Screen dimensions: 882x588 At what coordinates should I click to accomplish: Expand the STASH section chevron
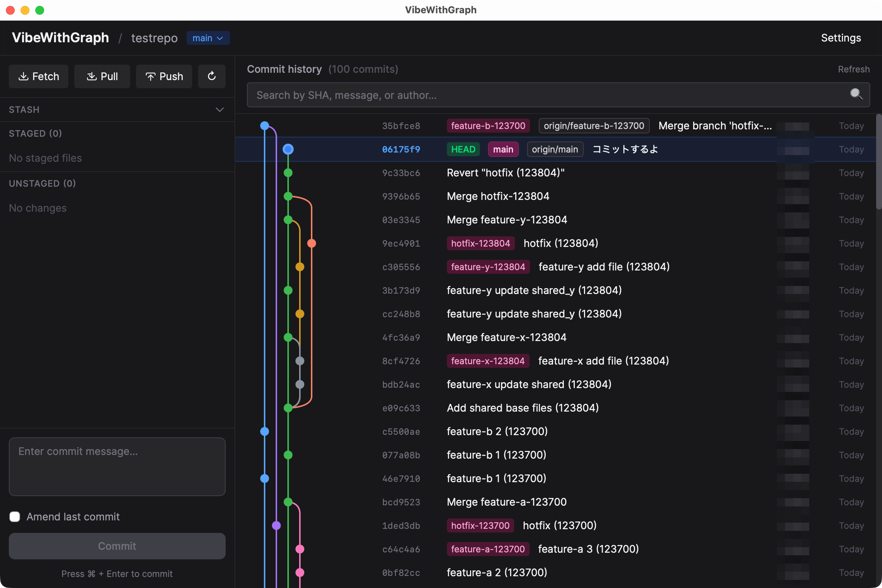pyautogui.click(x=220, y=110)
